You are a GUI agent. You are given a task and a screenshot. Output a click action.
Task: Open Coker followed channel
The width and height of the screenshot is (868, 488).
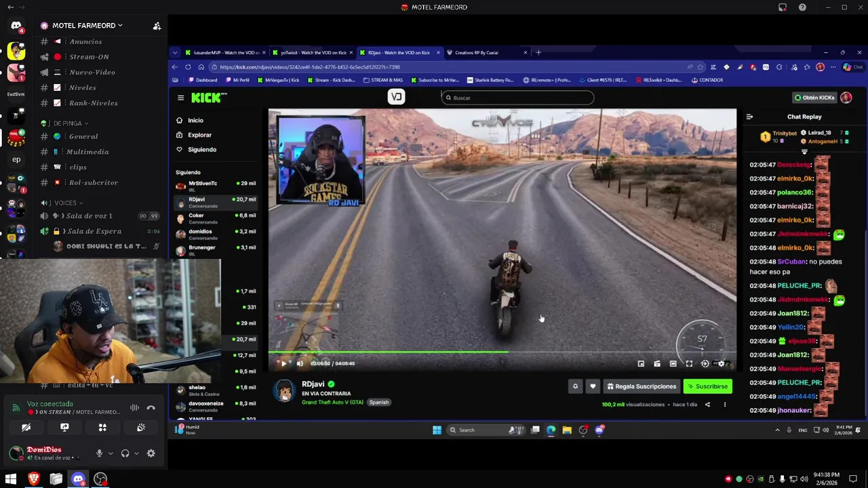217,218
